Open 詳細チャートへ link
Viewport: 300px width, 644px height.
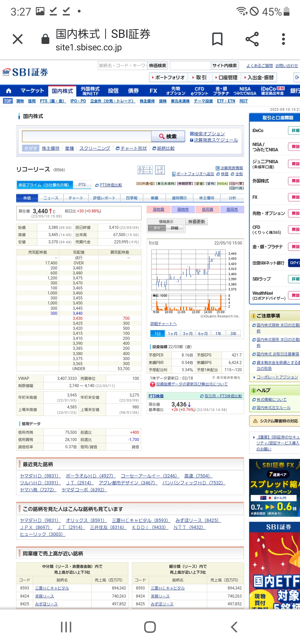(163, 324)
